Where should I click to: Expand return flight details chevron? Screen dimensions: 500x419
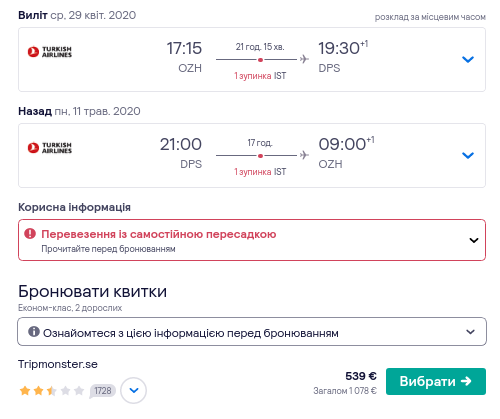468,155
